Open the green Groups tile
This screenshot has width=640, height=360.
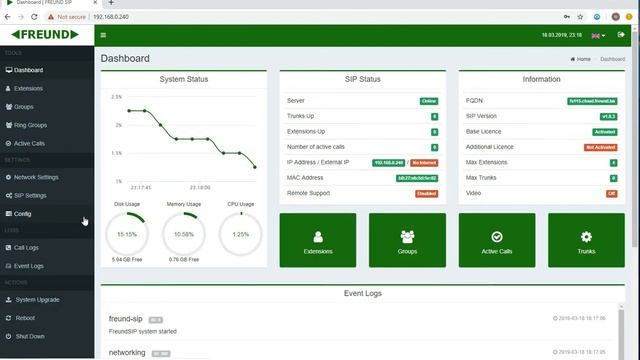(407, 240)
